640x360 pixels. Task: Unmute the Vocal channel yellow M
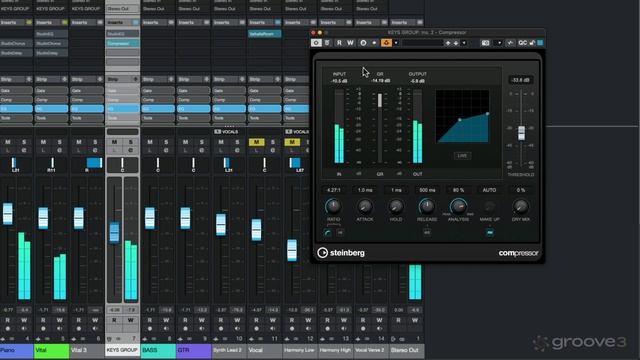(256, 142)
